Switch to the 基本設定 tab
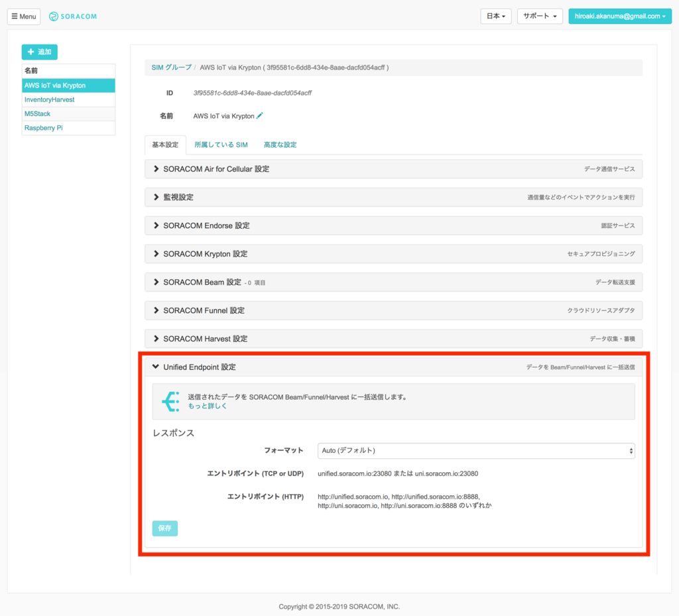 pos(165,145)
